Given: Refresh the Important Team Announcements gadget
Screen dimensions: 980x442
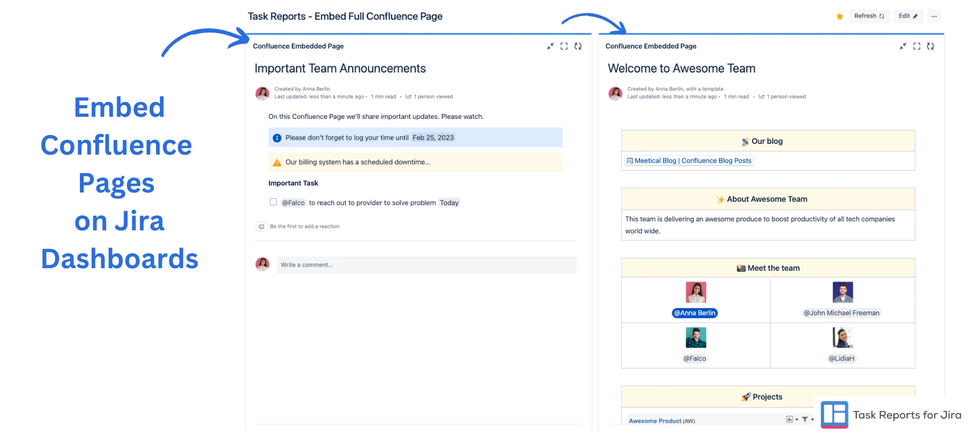Looking at the screenshot, I should 578,46.
